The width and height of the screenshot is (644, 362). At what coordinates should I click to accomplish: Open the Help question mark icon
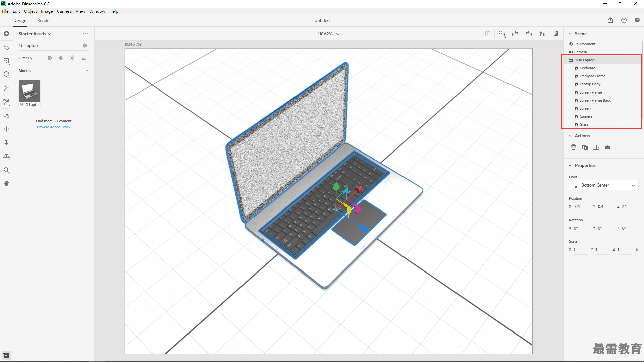pyautogui.click(x=624, y=20)
